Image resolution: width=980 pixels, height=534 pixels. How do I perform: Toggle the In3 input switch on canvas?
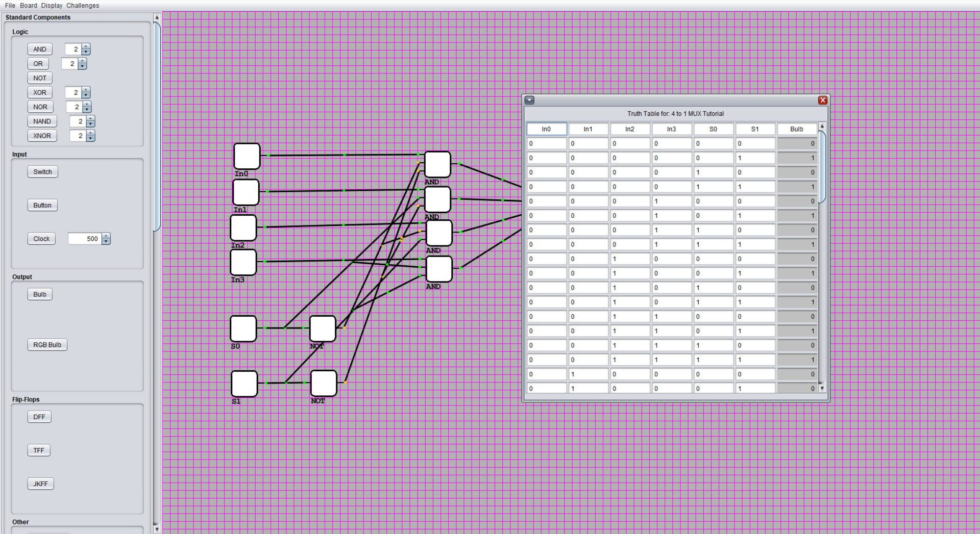(x=243, y=262)
